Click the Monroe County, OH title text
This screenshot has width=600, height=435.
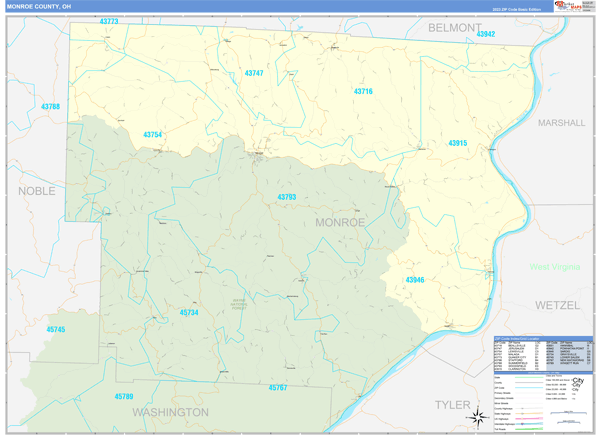pyautogui.click(x=39, y=6)
